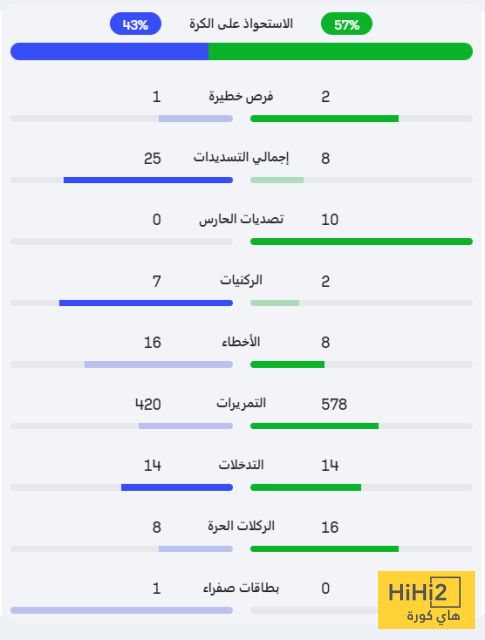Click the green تصديات الحارس saves bar

[x=361, y=242]
